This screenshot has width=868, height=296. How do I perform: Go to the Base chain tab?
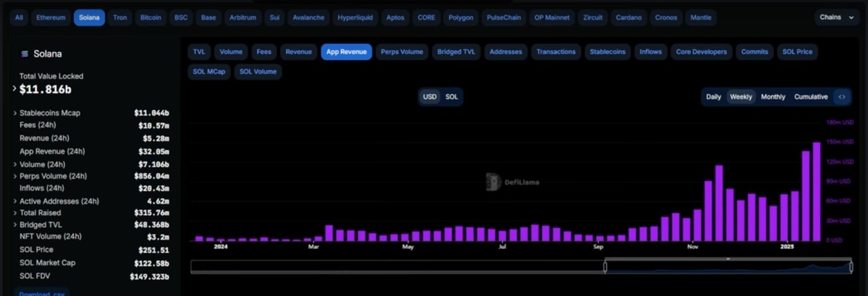coord(208,17)
